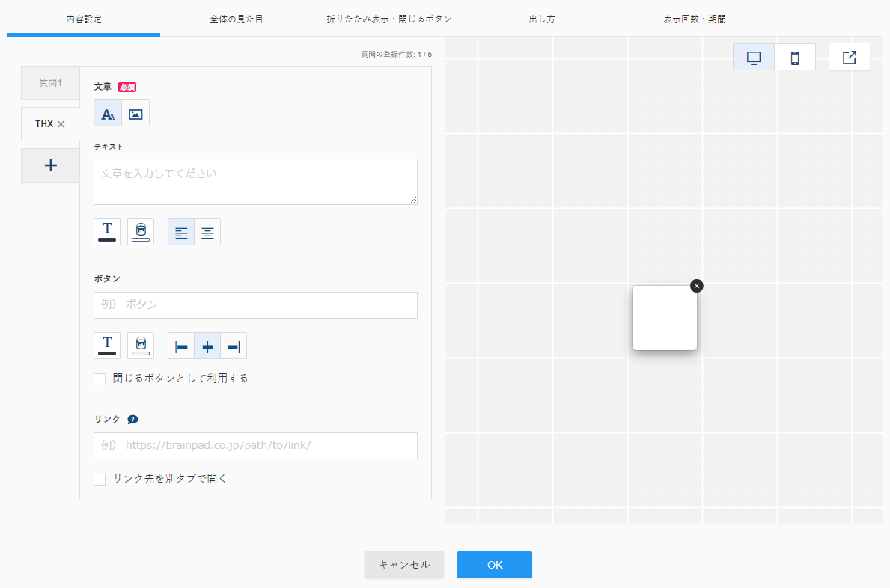Select the text mode icon under 文章
The width and height of the screenshot is (890, 588).
tap(108, 114)
